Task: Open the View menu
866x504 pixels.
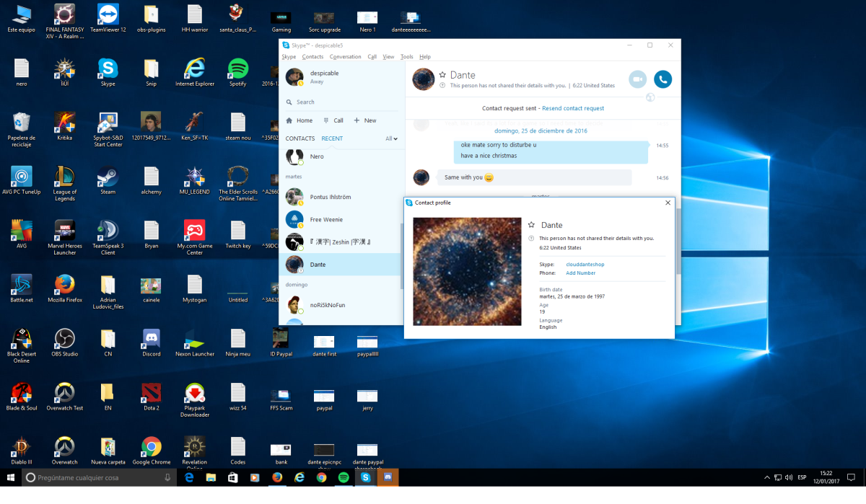Action: 388,57
